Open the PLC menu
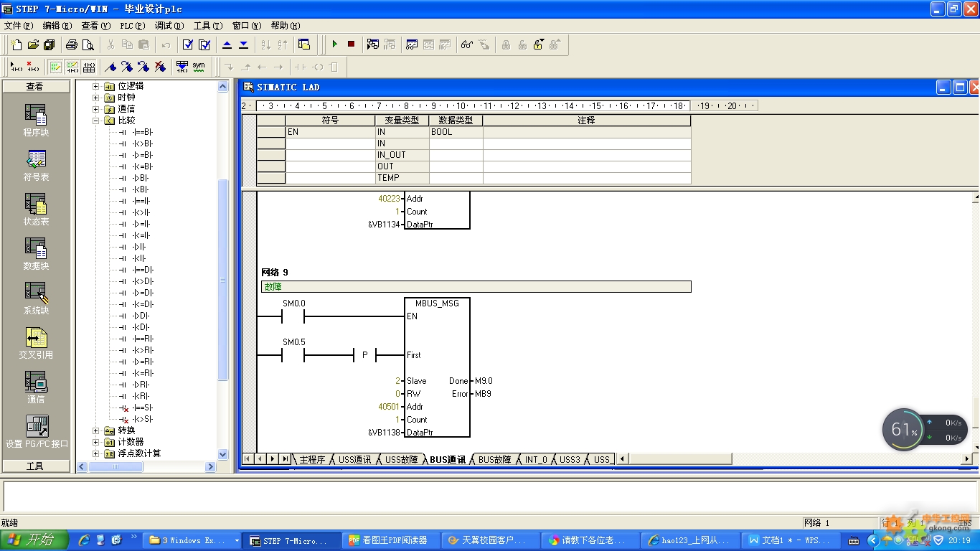980x551 pixels. point(132,26)
